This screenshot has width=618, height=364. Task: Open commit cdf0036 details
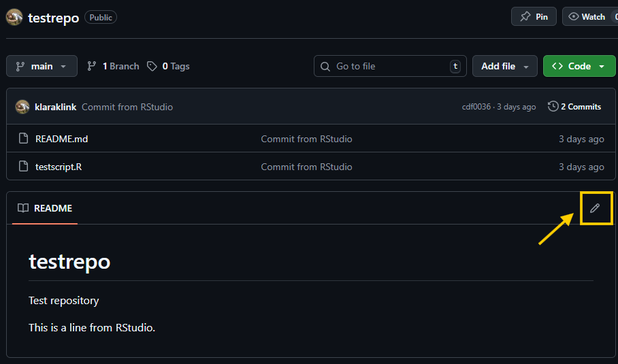[x=476, y=107]
